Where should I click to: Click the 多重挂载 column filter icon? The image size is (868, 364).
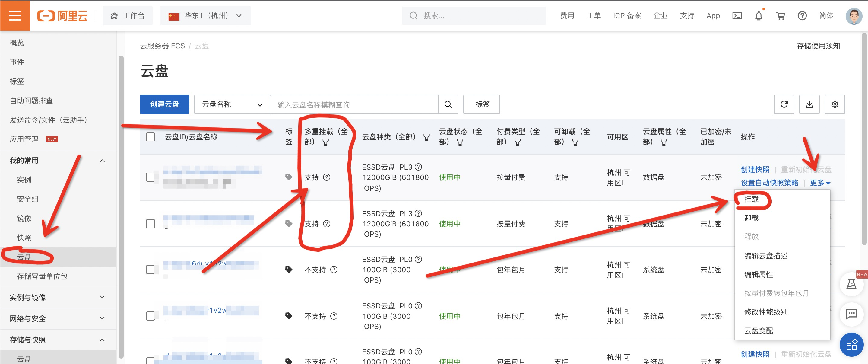click(325, 142)
